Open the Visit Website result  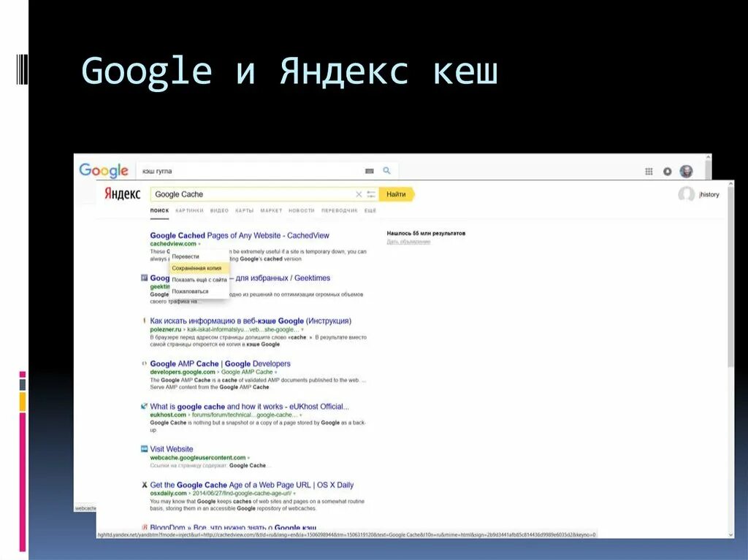pos(171,449)
